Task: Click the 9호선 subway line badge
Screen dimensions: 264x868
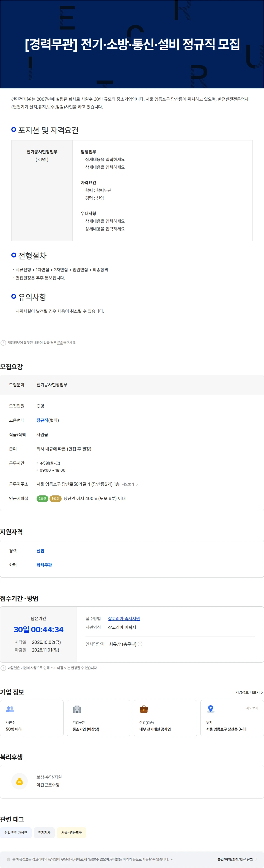Action: (x=56, y=498)
